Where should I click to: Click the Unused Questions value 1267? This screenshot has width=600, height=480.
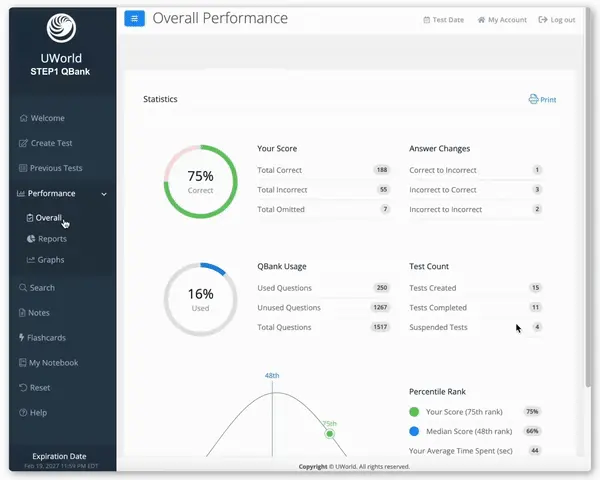(380, 307)
